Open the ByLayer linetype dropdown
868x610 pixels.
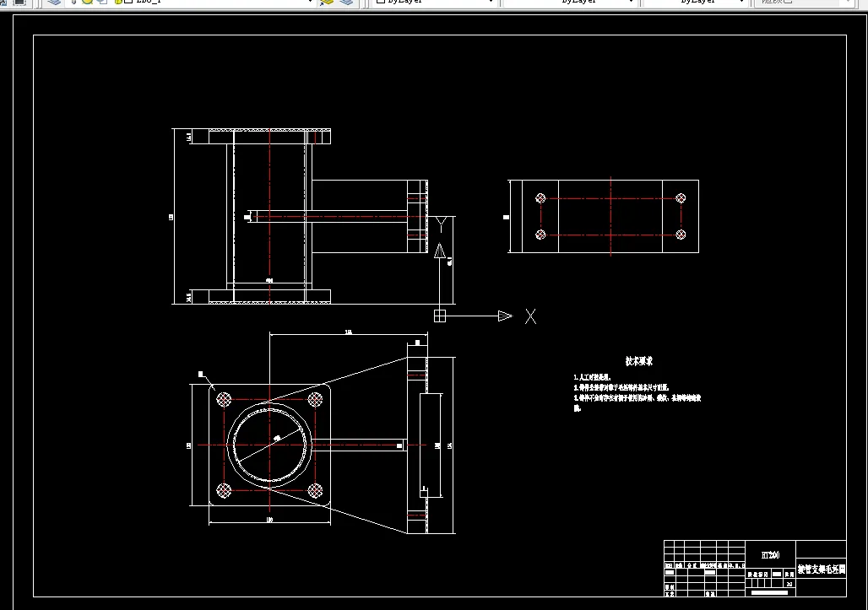pos(570,2)
